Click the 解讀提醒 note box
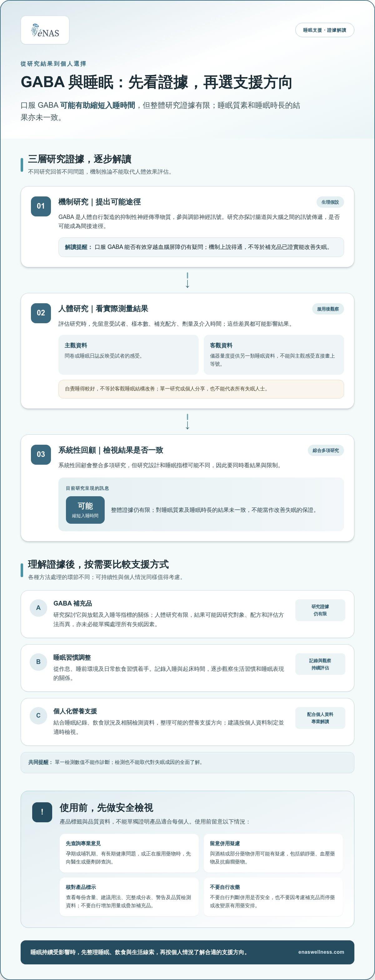Image resolution: width=375 pixels, height=980 pixels. (x=201, y=247)
